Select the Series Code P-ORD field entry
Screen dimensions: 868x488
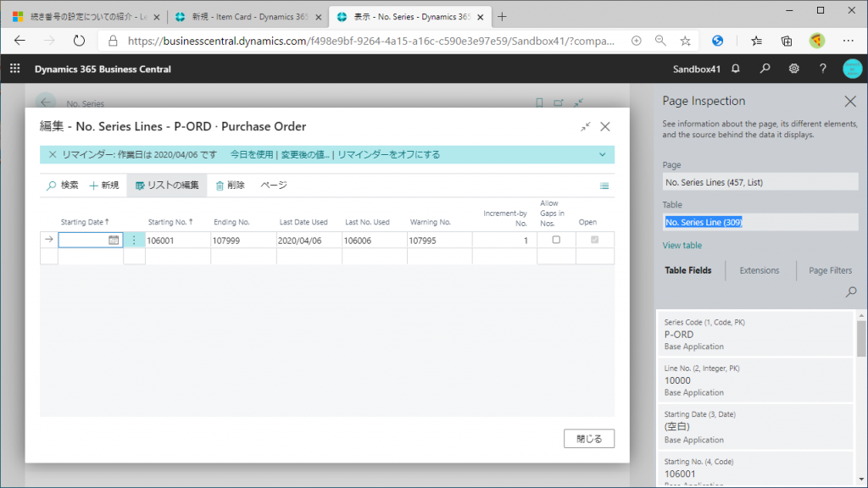tap(755, 334)
